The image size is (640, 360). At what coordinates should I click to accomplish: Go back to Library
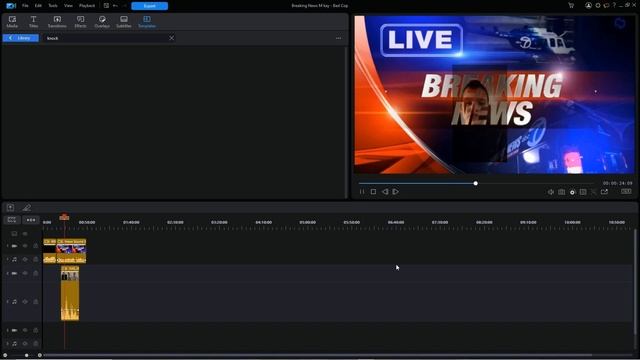pyautogui.click(x=21, y=38)
